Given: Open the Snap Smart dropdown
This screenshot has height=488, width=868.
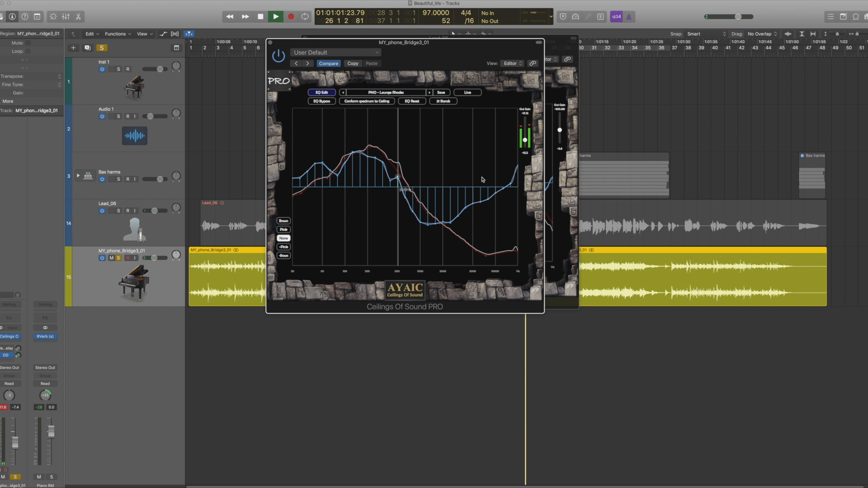Looking at the screenshot, I should 706,34.
